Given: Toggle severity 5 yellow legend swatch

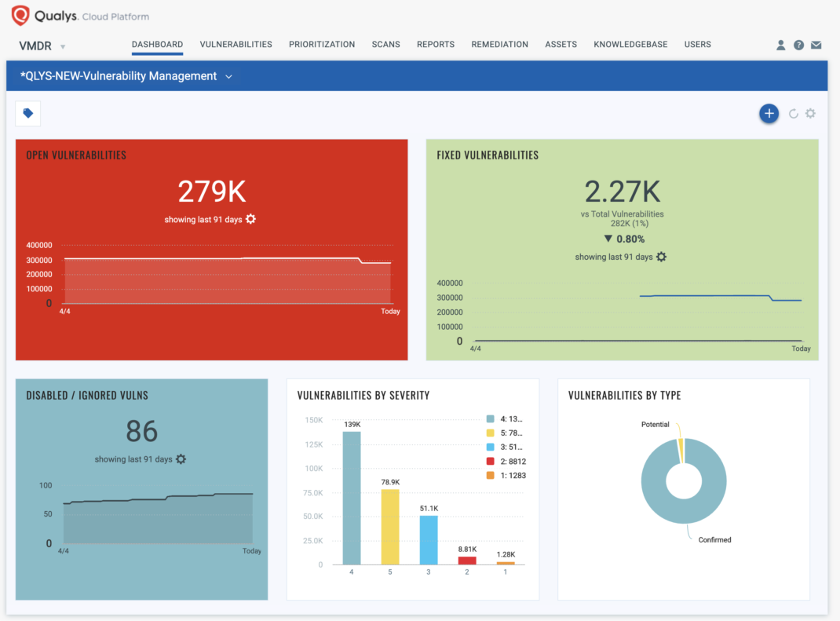Looking at the screenshot, I should pos(490,433).
